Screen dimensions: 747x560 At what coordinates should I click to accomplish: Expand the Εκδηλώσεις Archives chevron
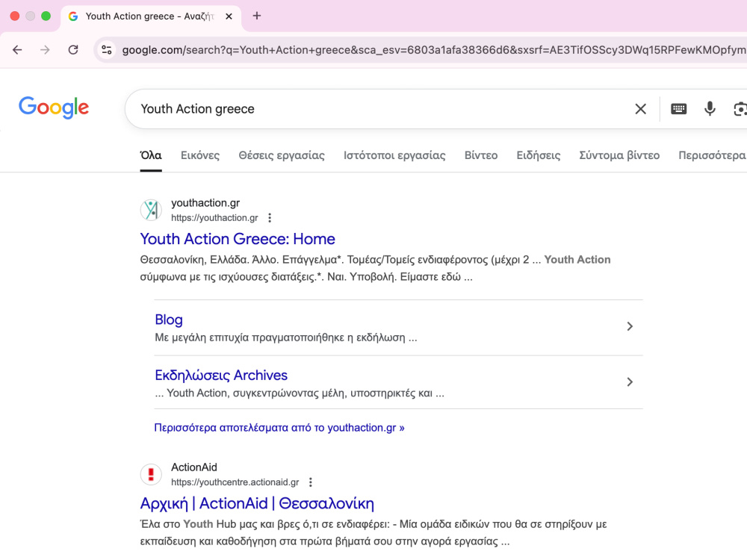click(630, 382)
